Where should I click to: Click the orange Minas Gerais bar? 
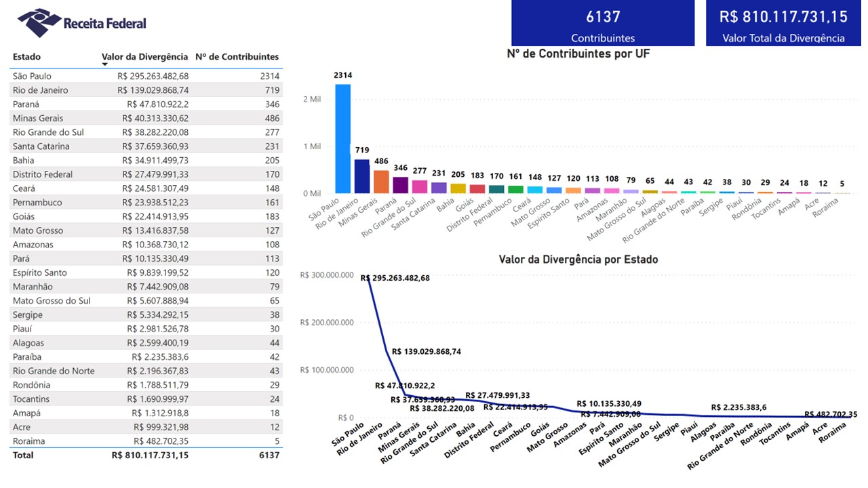(381, 182)
